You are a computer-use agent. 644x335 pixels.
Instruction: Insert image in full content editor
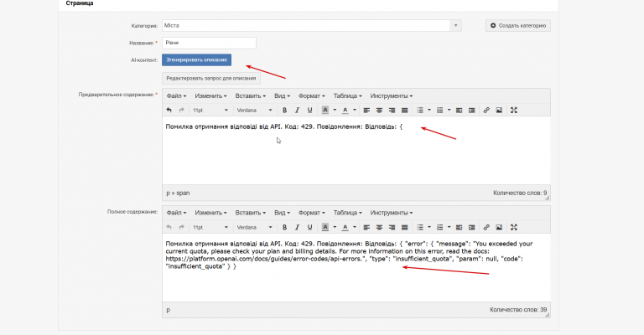tap(499, 227)
